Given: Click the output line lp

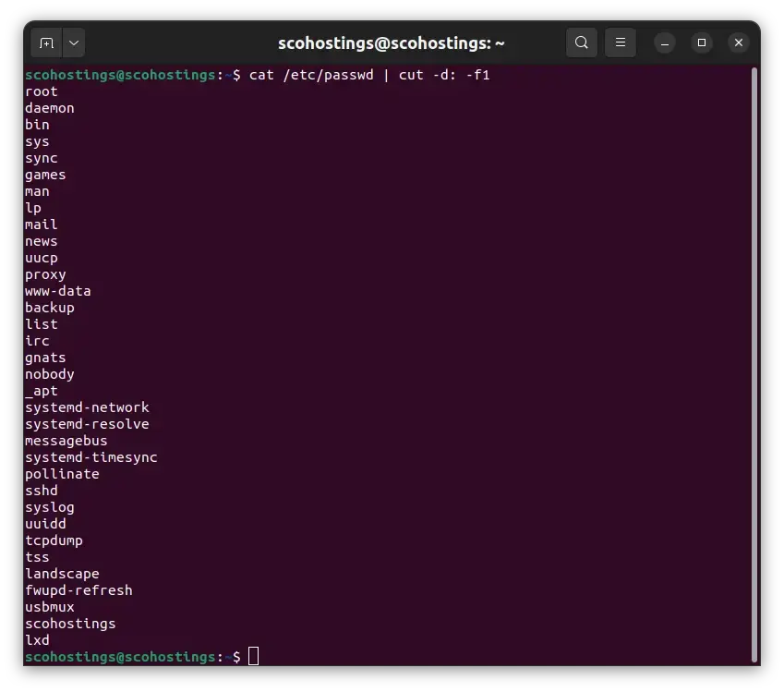Looking at the screenshot, I should coord(33,208).
